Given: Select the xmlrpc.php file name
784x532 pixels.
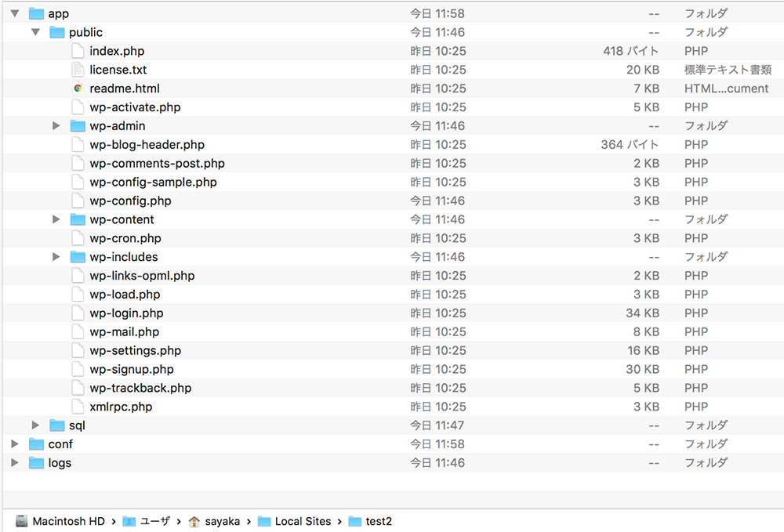Looking at the screenshot, I should [x=121, y=407].
